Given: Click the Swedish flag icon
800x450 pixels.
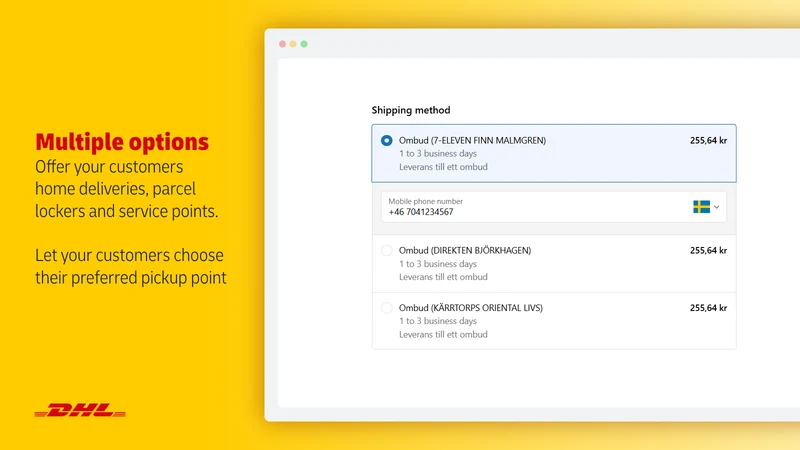Looking at the screenshot, I should click(702, 207).
